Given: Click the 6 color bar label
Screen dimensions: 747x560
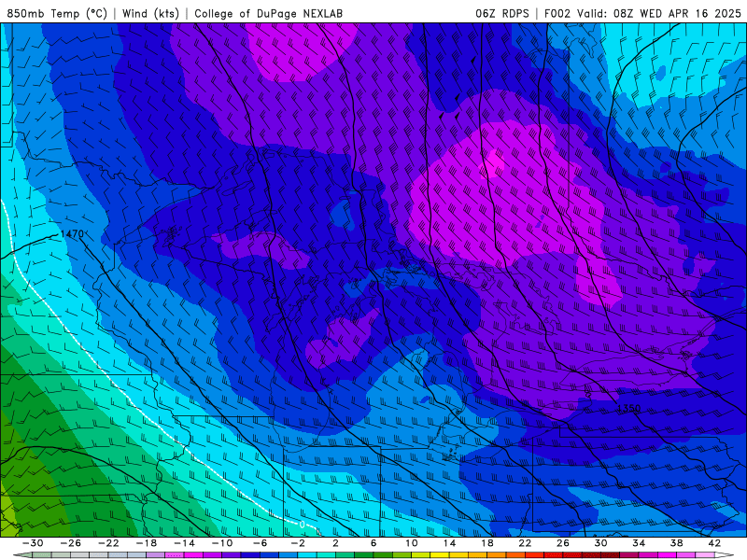Looking at the screenshot, I should (x=373, y=543).
